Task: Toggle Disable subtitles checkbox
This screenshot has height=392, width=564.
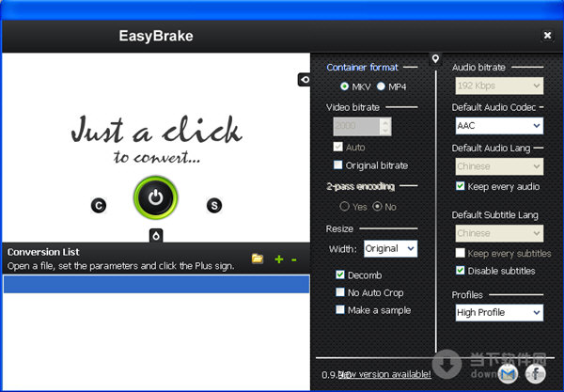Action: (460, 271)
